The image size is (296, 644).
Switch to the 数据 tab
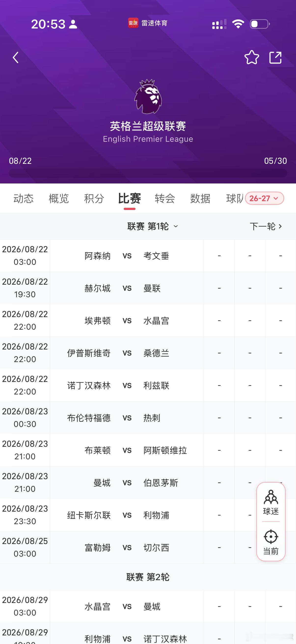[x=200, y=198]
